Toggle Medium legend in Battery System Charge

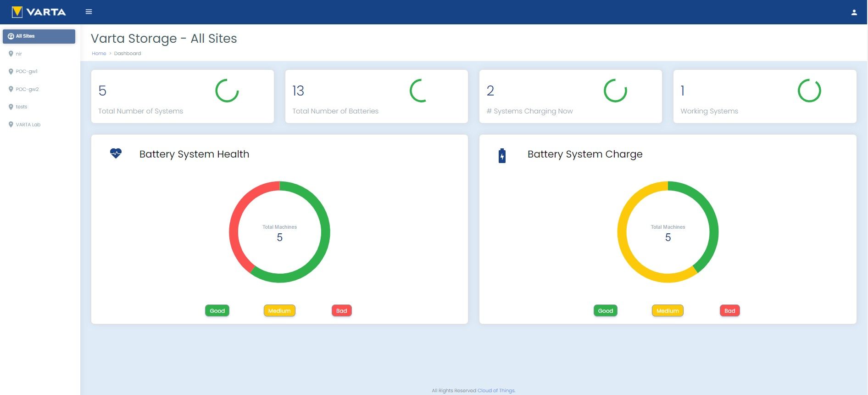(668, 311)
